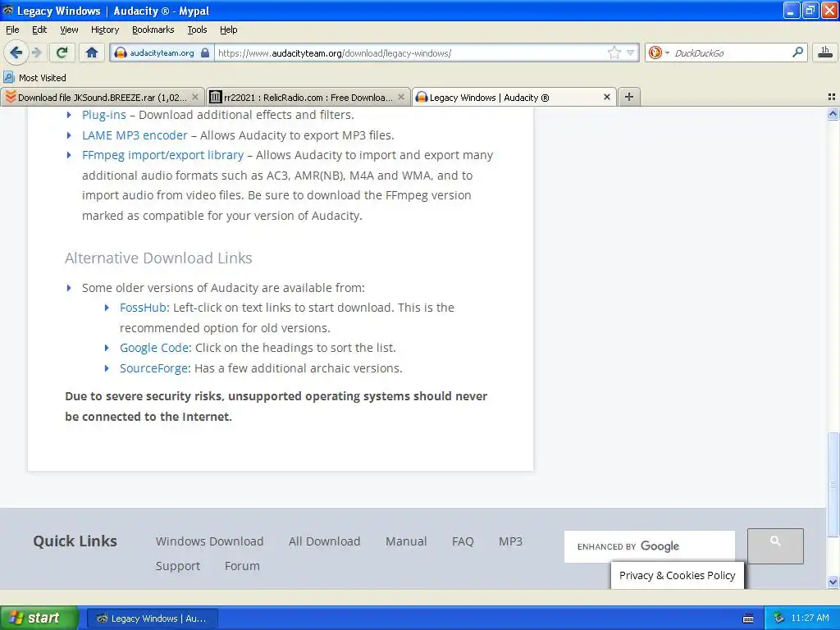Open the FAQ quick link
840x630 pixels.
click(x=463, y=541)
